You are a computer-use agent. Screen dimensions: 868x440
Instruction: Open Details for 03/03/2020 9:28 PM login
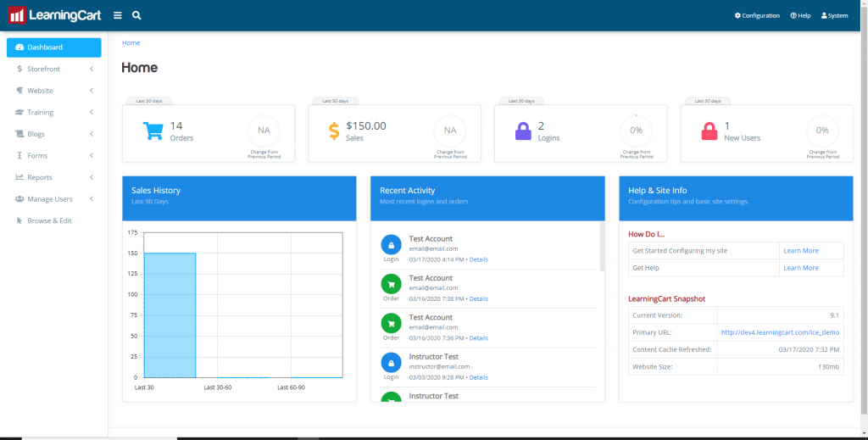click(x=478, y=377)
